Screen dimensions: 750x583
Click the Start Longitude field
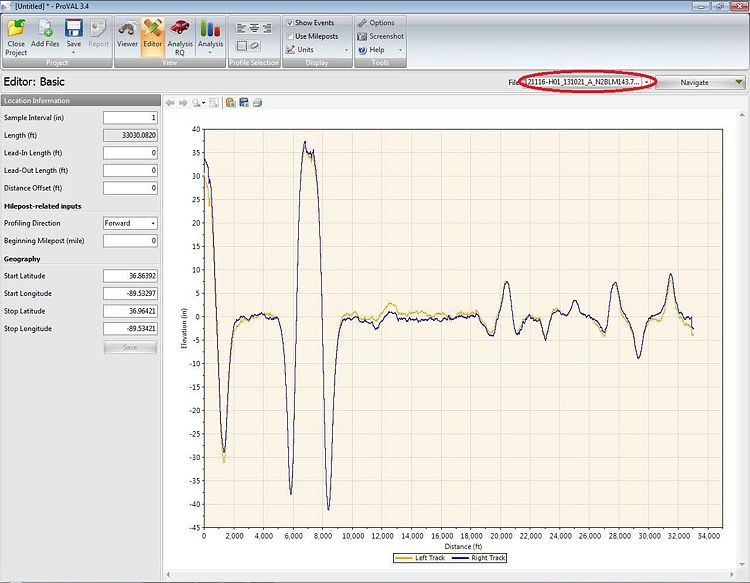click(130, 294)
